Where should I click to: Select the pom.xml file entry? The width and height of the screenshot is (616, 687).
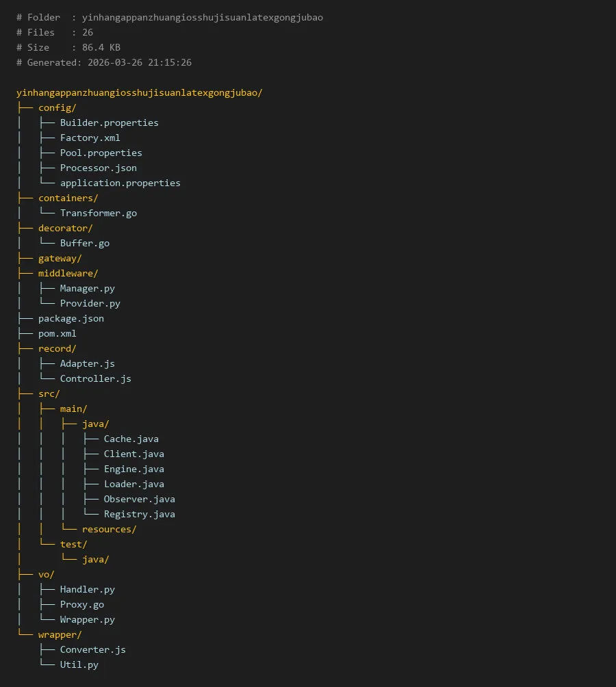pos(57,333)
